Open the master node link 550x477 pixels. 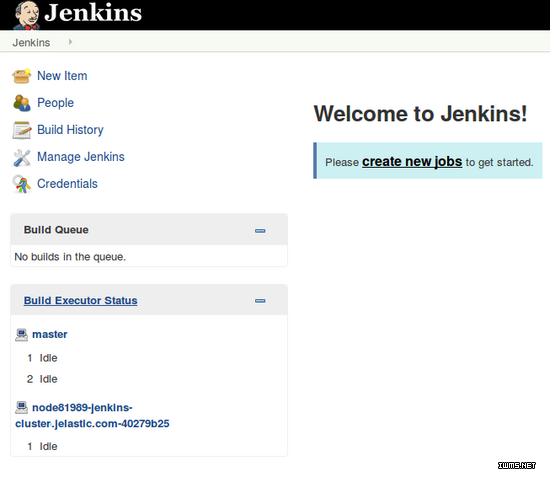pyautogui.click(x=49, y=334)
